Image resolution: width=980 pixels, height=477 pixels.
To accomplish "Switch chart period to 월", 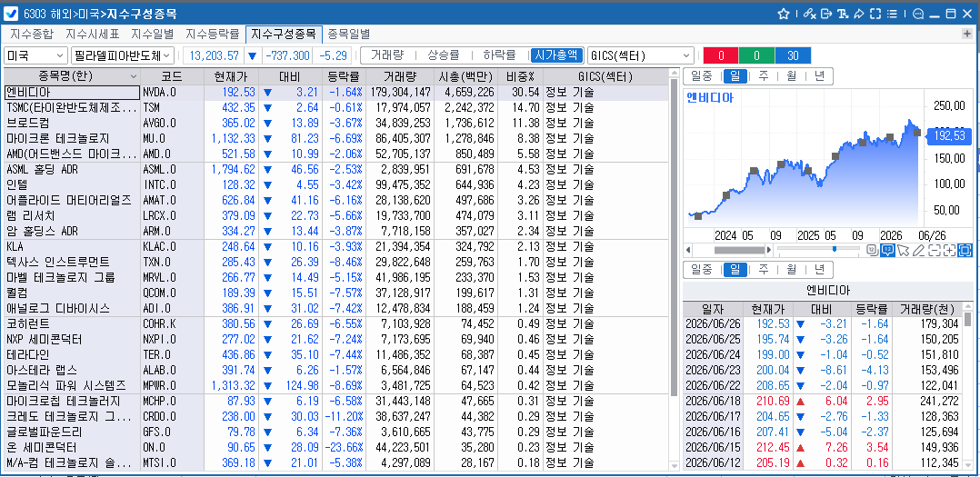I will (791, 76).
